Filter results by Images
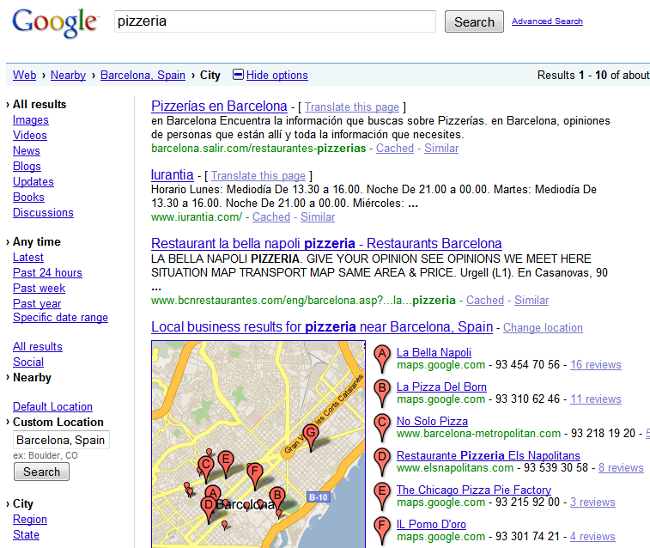The image size is (650, 548). (x=31, y=120)
